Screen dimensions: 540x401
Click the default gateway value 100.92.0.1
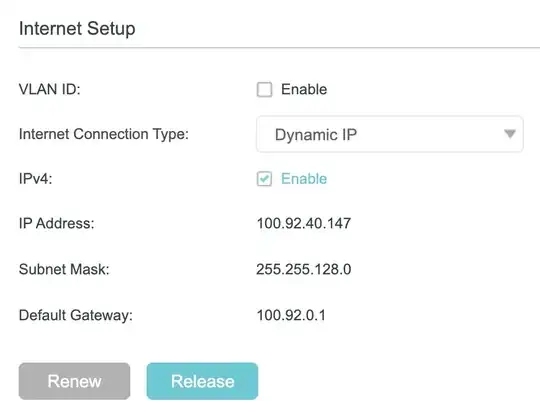[x=291, y=315]
